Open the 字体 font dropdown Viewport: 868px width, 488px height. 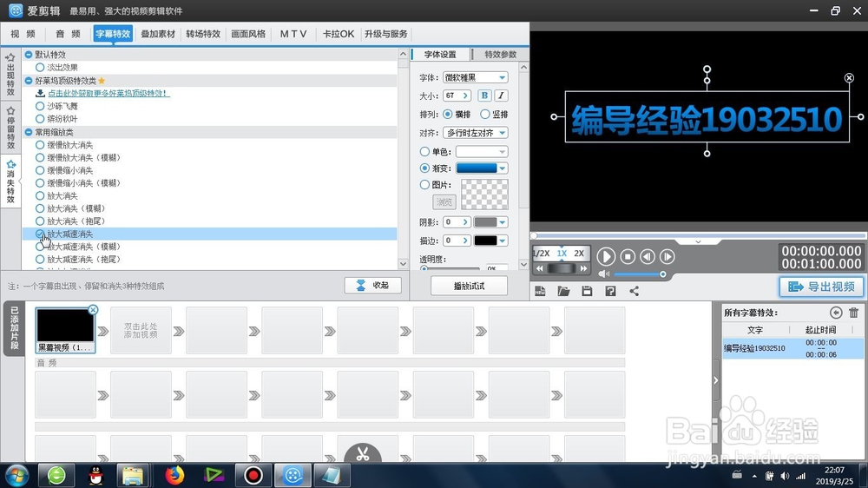point(476,77)
